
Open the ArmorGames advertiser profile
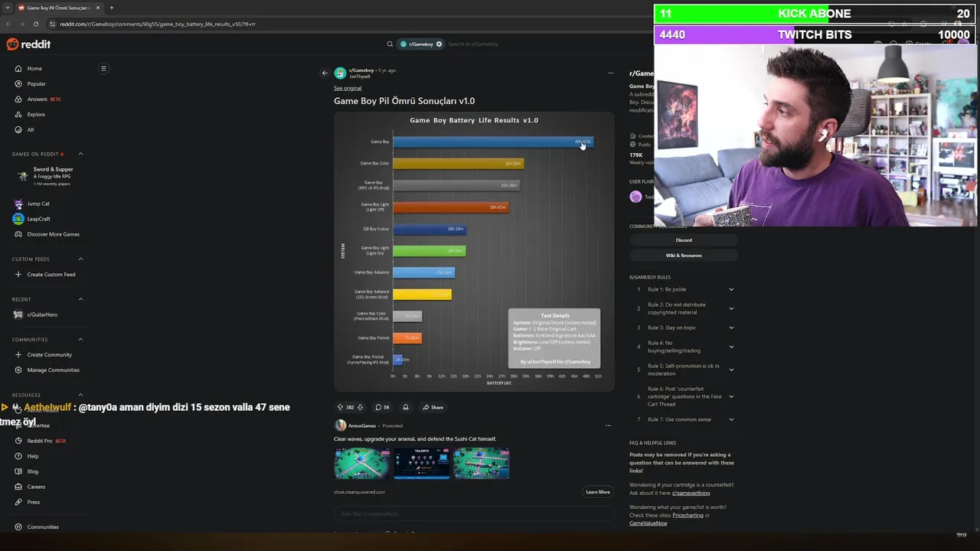361,425
